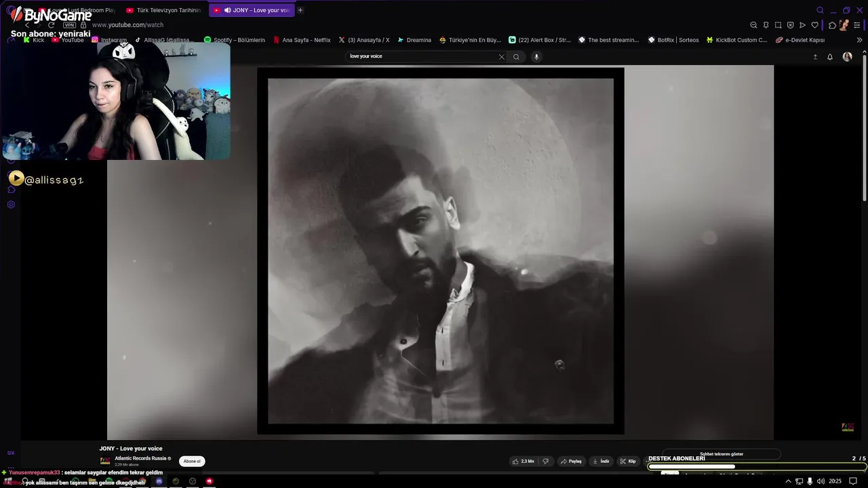
Task: Open the Kick bookmark
Action: coord(34,40)
